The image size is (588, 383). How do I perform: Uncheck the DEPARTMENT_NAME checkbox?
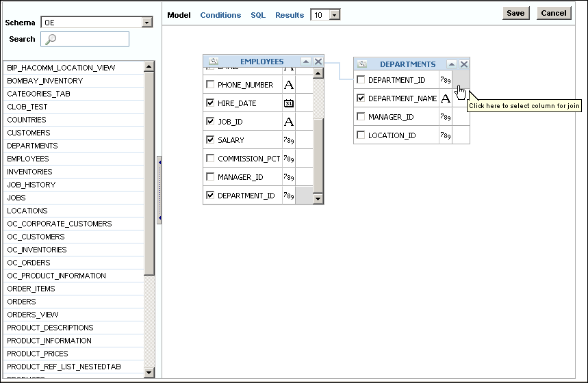(x=361, y=98)
